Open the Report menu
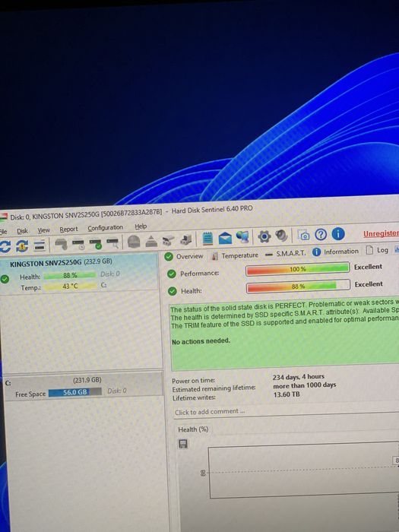Image resolution: width=399 pixels, height=532 pixels. pos(69,230)
